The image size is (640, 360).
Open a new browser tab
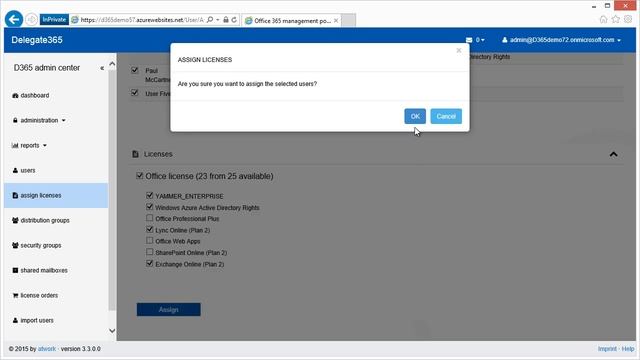click(348, 20)
